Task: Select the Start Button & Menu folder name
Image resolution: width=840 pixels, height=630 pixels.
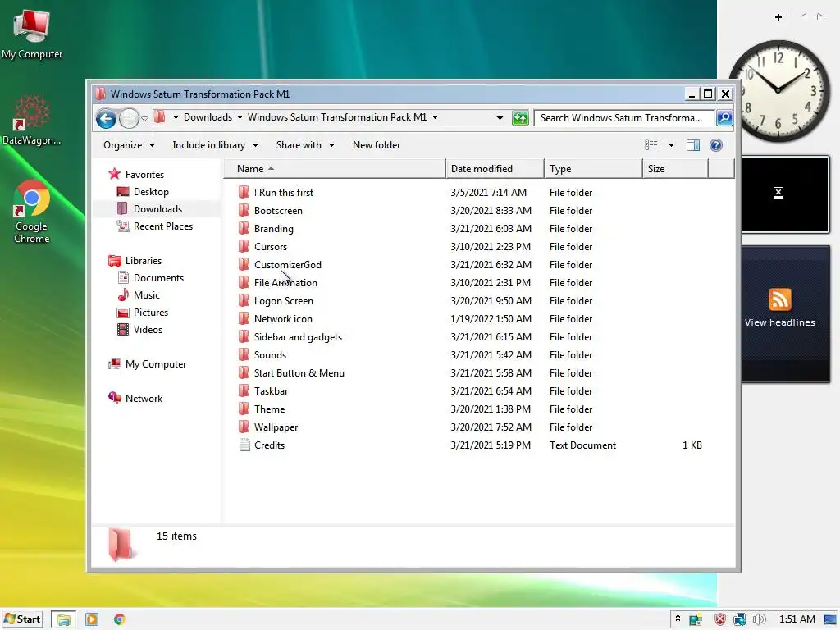Action: 299,373
